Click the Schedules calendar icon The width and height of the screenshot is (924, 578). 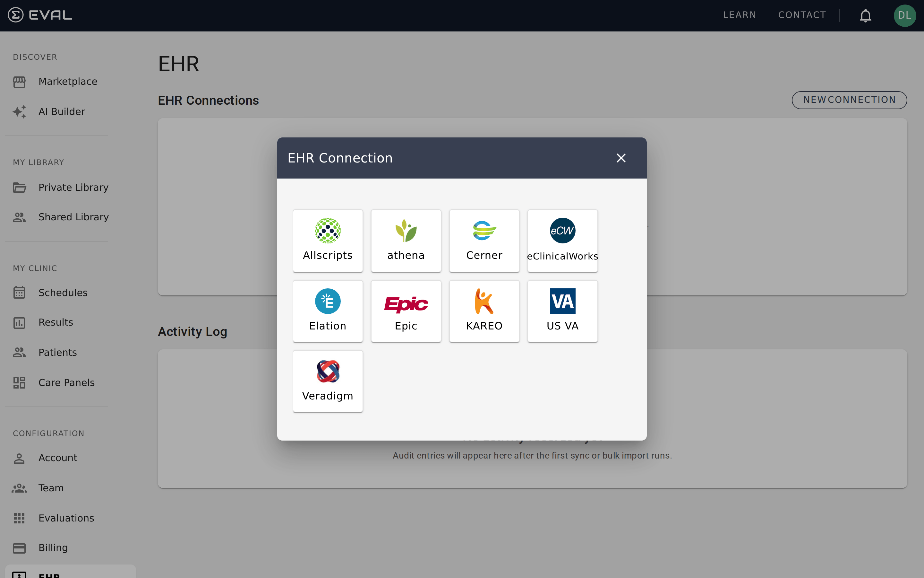click(x=19, y=293)
